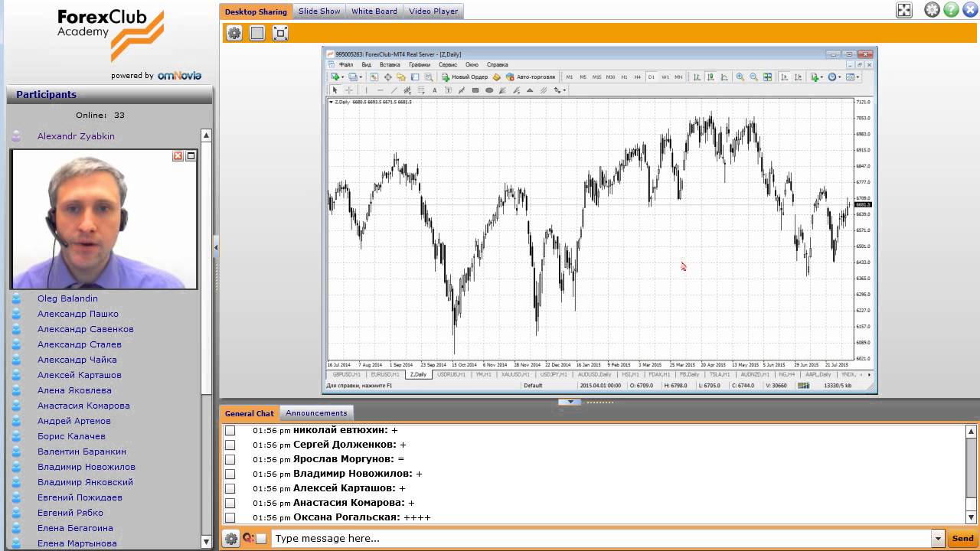Expand the MT4 new chart dropdown arrow
This screenshot has height=551, width=980.
343,77
